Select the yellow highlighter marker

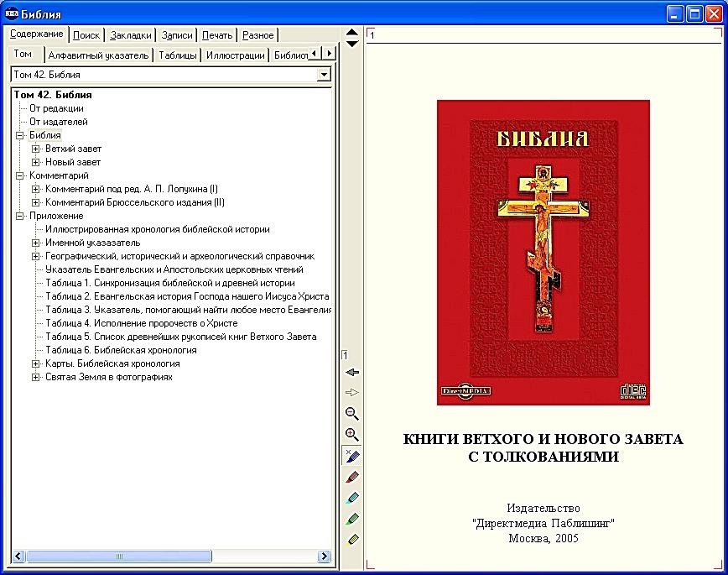click(352, 540)
